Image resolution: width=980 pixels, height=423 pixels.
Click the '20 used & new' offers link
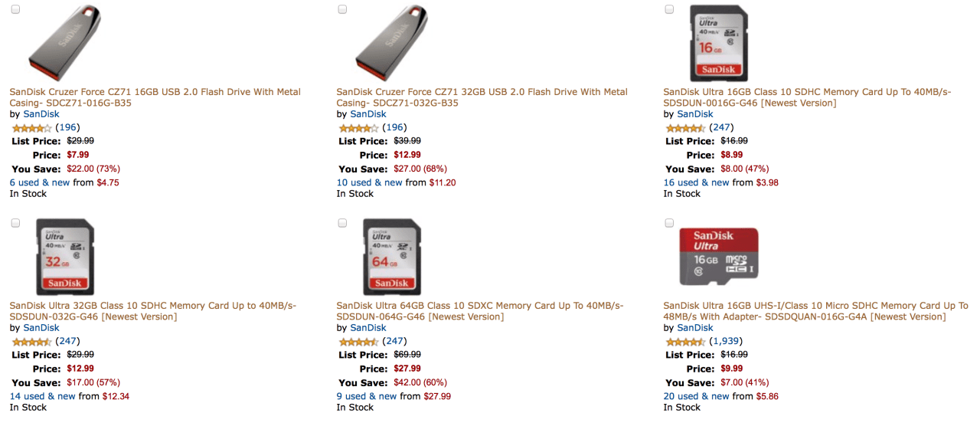point(696,396)
